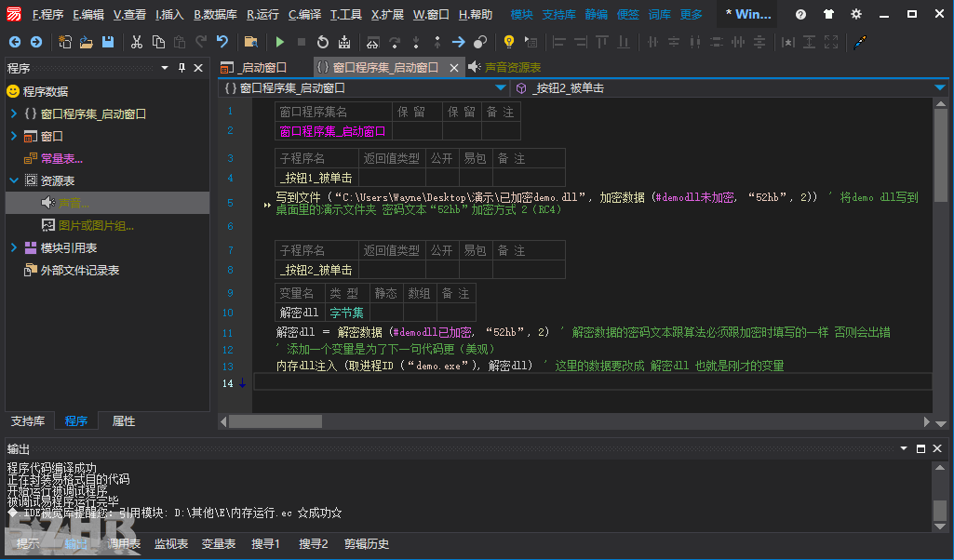Click the compile and install icon
Screen dimensions: 954x560
tap(344, 42)
